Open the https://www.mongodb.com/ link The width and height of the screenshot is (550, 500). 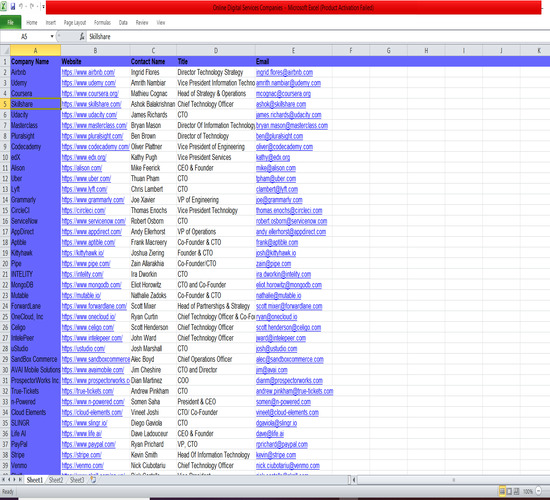[92, 285]
